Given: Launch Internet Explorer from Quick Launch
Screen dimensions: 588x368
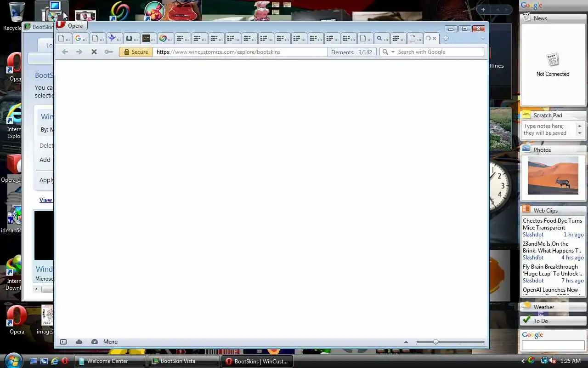Looking at the screenshot, I should 55,361.
